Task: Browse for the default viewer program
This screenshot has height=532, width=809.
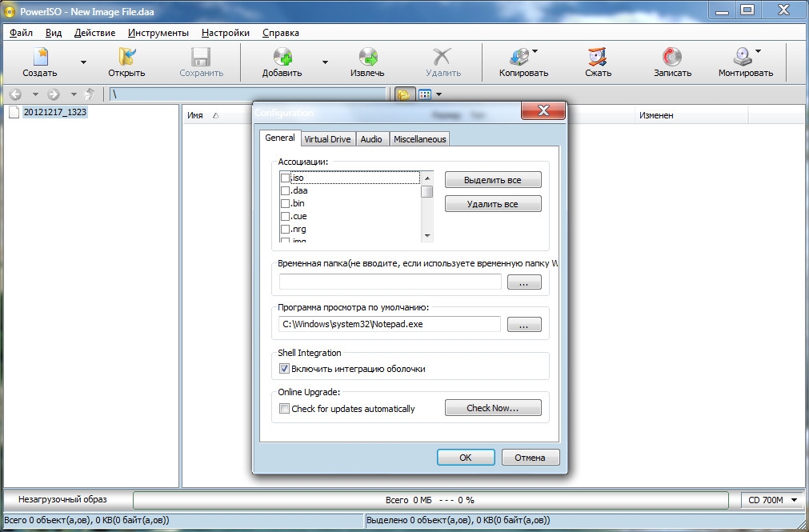Action: [x=524, y=325]
